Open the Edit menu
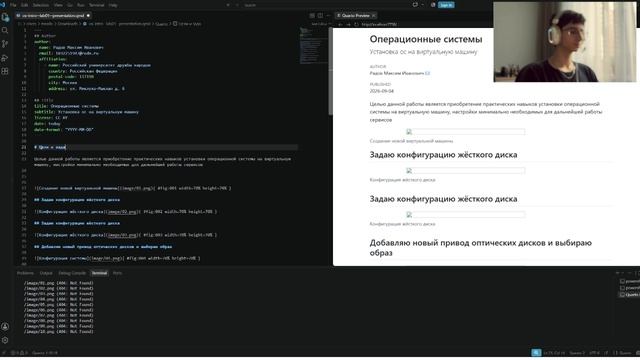640x360 pixels. tap(24, 5)
